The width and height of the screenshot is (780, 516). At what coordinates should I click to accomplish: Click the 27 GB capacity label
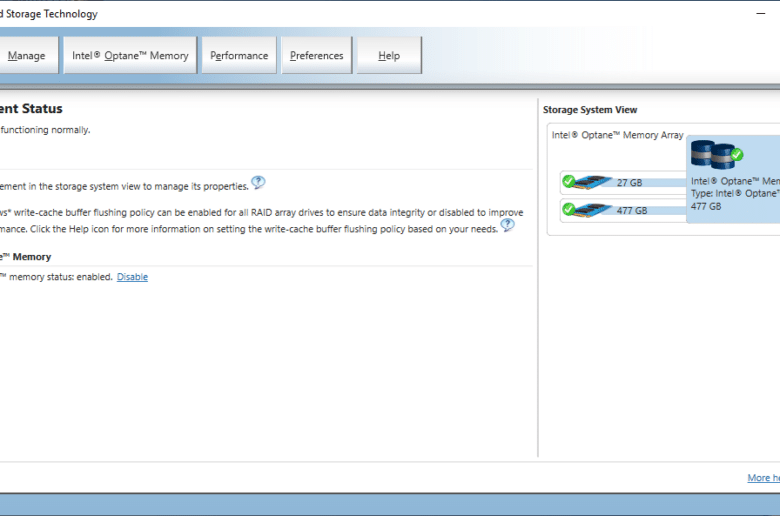(629, 183)
